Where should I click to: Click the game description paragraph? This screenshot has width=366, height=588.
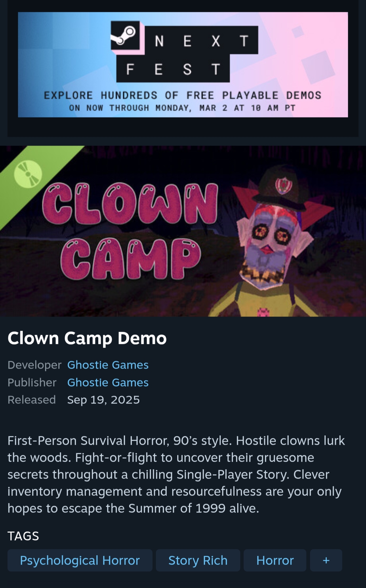coord(176,474)
